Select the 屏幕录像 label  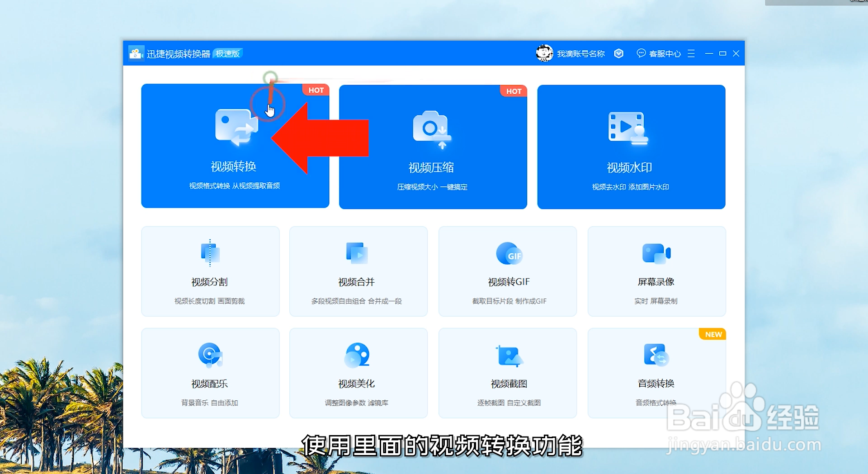[x=656, y=282]
